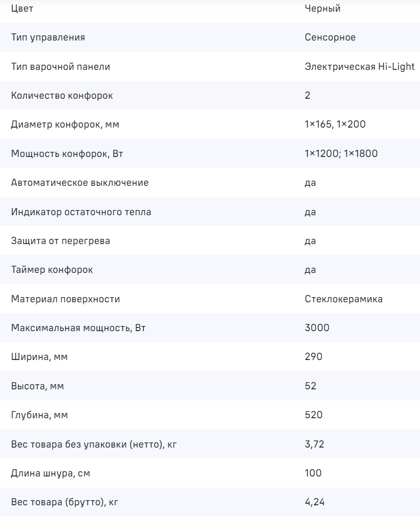Select the '1×1200; 1×1800' power value
The height and width of the screenshot is (522, 420).
coord(339,154)
